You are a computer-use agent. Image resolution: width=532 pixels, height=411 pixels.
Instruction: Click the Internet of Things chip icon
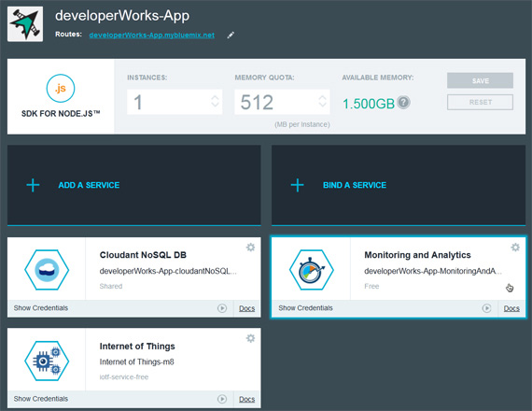(47, 361)
